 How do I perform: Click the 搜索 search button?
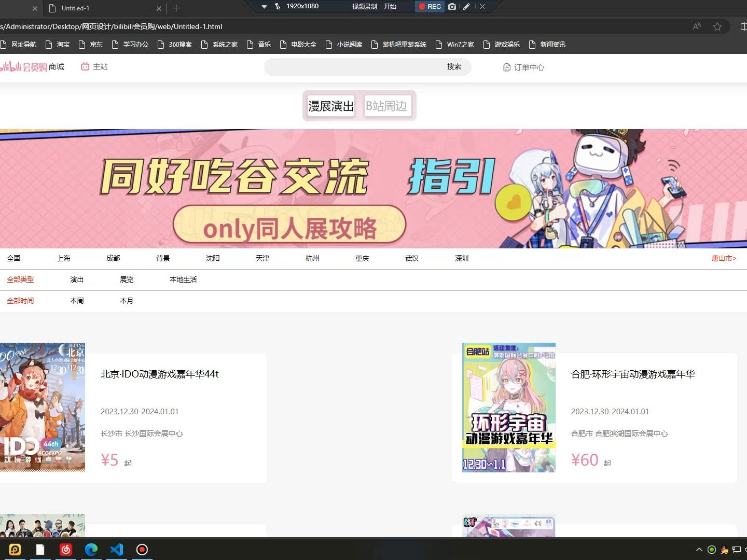point(454,67)
